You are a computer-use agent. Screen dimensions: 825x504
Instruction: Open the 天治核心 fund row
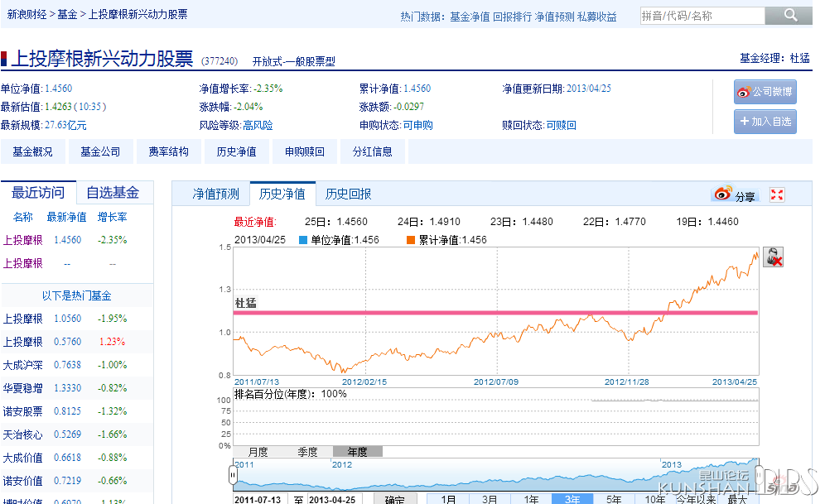(x=22, y=434)
